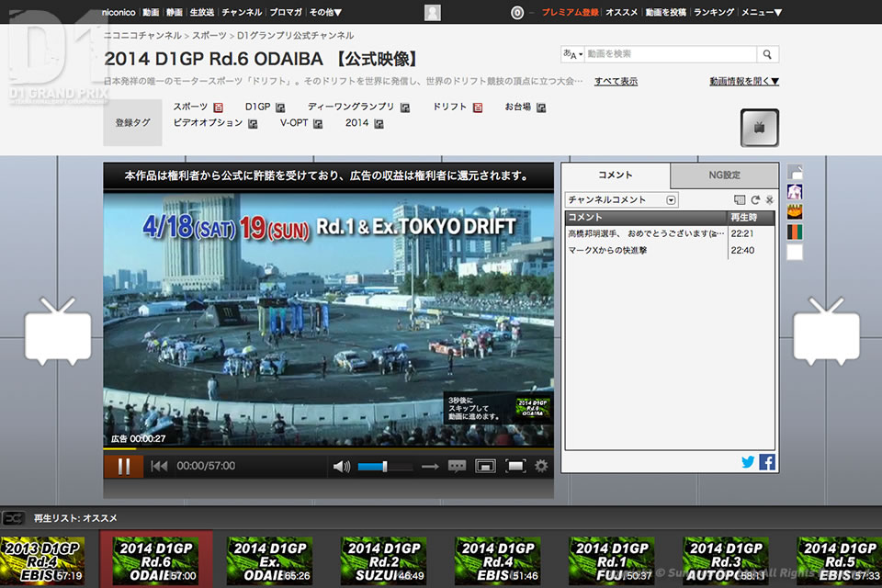
Task: Toggle comment display with the speech bubble icon
Action: click(x=457, y=467)
